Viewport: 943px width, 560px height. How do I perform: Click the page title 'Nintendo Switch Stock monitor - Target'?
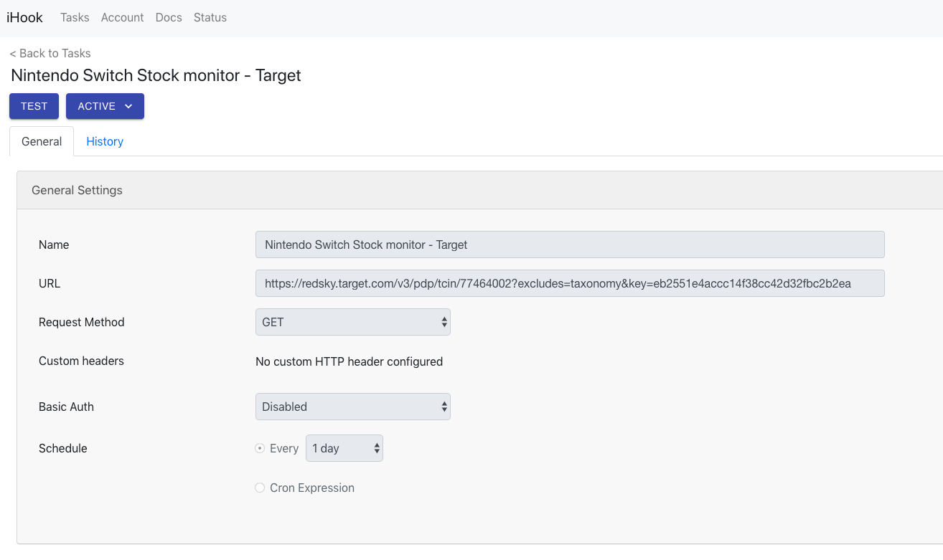[156, 75]
